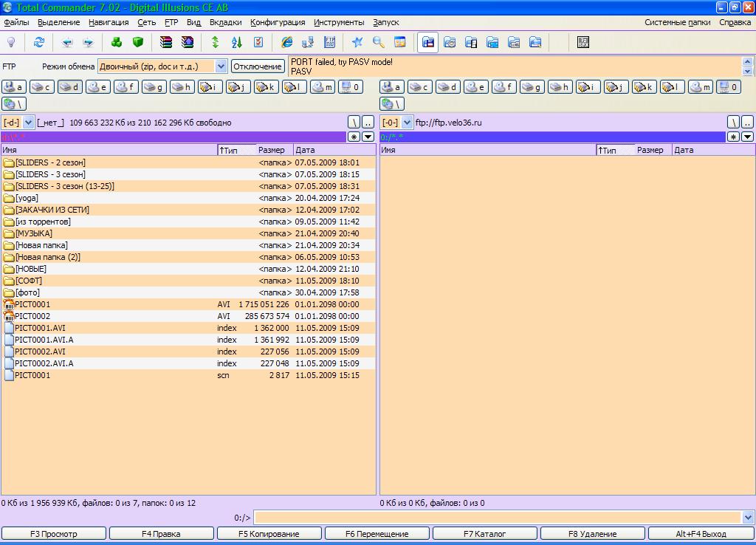Click the FTP notepad toolbar icon

coord(330,42)
